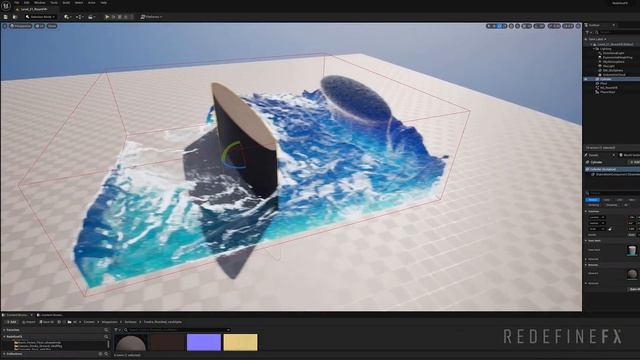Open the Cinematics dropdown in toolbar
640x360 pixels.
pyautogui.click(x=92, y=17)
